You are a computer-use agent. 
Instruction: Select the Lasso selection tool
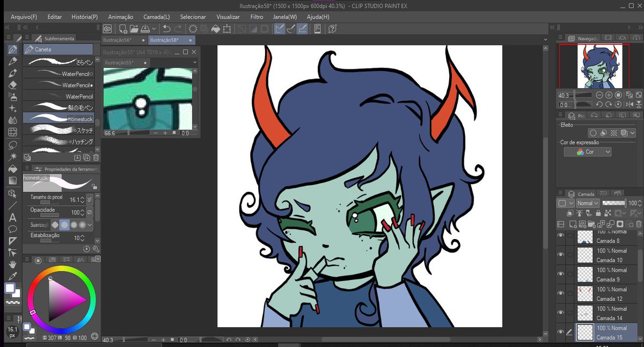pyautogui.click(x=12, y=145)
